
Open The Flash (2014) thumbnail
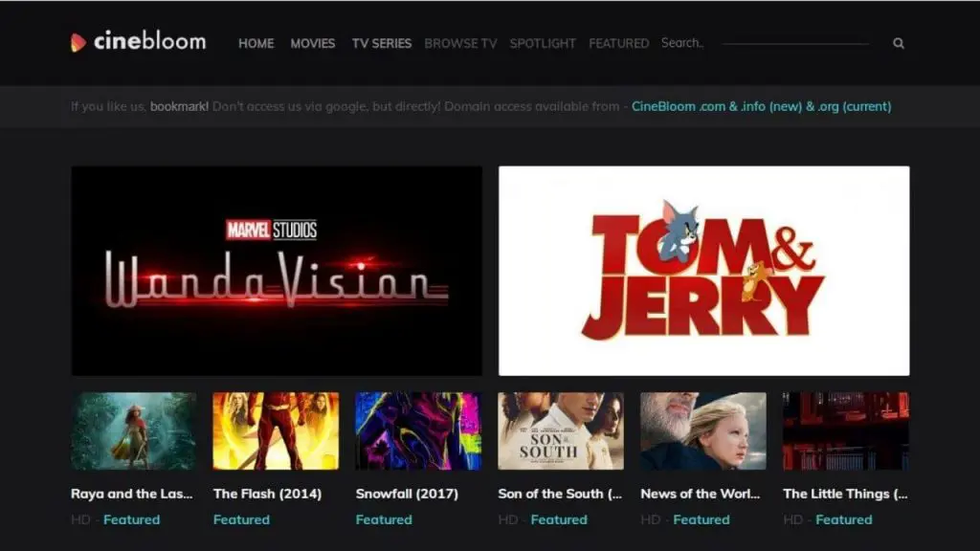pyautogui.click(x=276, y=430)
